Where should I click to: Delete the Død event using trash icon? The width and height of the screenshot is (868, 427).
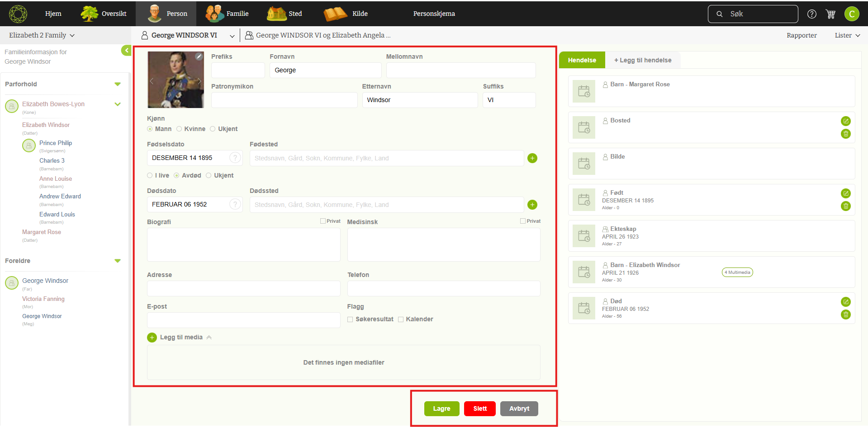(845, 314)
